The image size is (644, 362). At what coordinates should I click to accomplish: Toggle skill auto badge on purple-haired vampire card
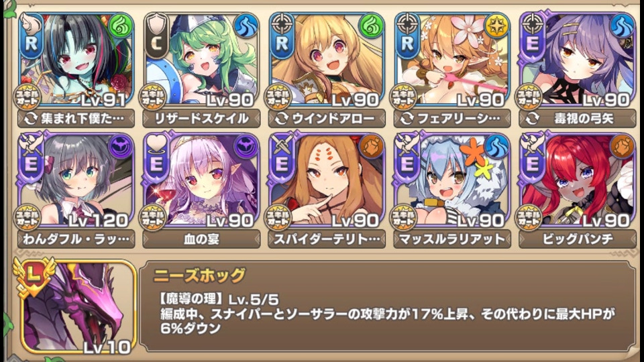[153, 217]
